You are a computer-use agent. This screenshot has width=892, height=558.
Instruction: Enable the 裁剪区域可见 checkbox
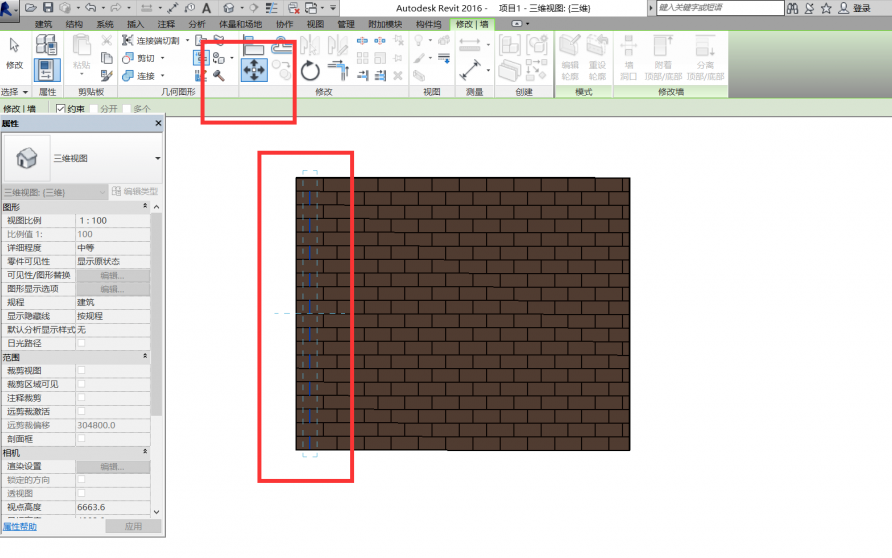[81, 384]
